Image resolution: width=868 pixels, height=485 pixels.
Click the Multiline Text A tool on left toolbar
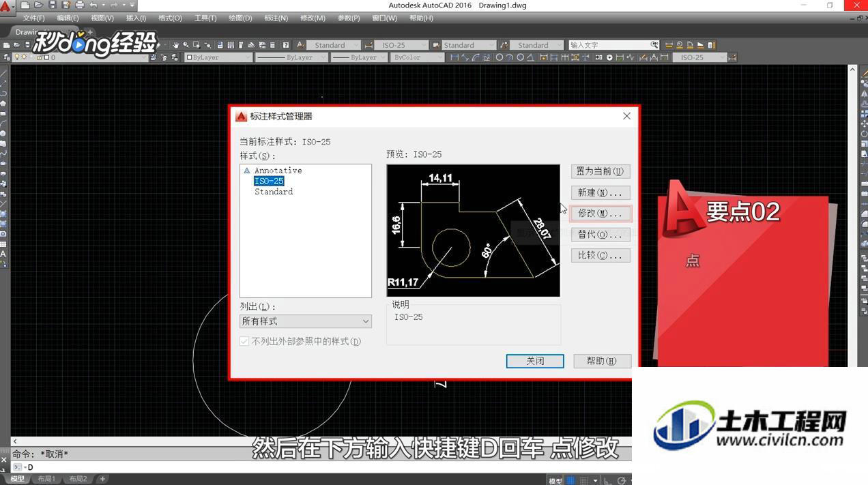click(x=3, y=254)
